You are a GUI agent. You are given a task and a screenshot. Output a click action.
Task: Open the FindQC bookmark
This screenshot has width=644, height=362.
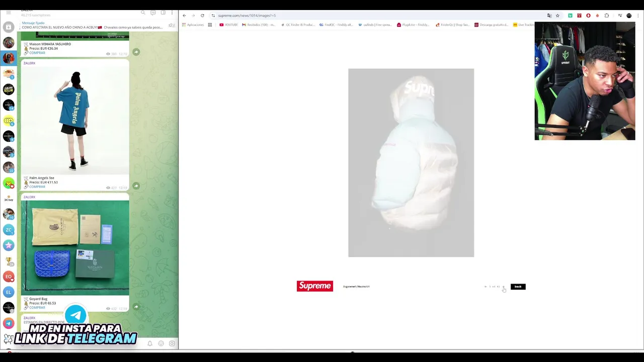tap(336, 25)
